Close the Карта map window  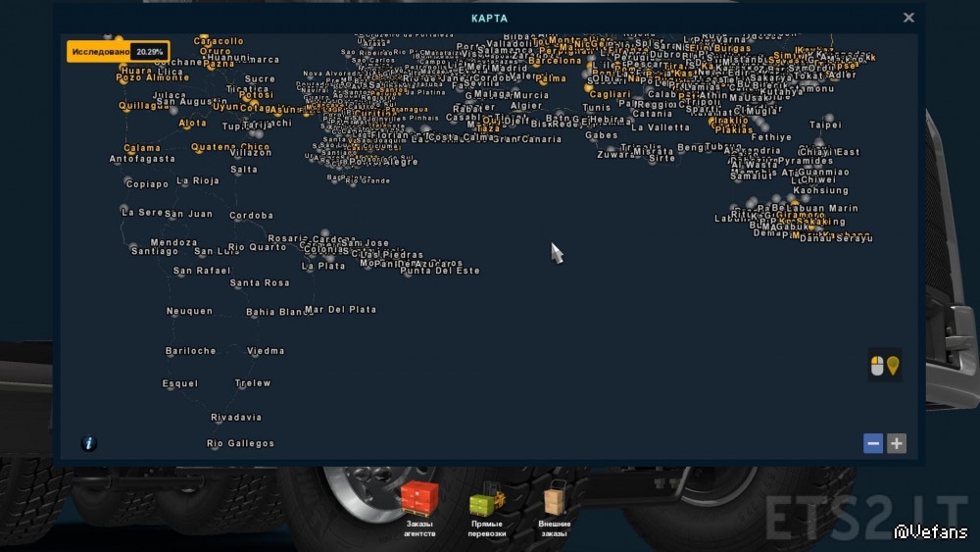point(908,18)
